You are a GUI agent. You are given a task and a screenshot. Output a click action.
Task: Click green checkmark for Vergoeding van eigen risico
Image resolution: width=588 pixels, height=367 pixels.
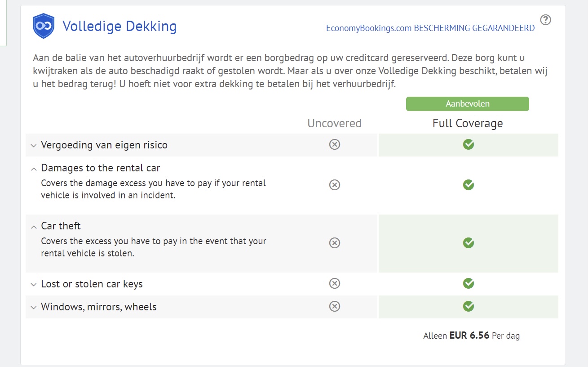tap(469, 144)
